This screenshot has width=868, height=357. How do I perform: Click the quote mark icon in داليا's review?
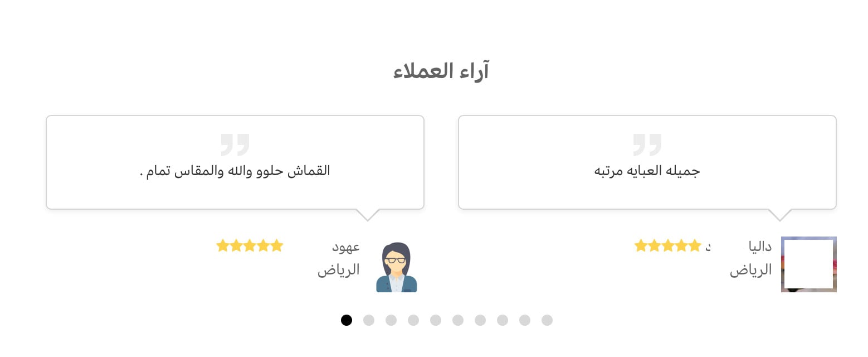[x=647, y=144]
